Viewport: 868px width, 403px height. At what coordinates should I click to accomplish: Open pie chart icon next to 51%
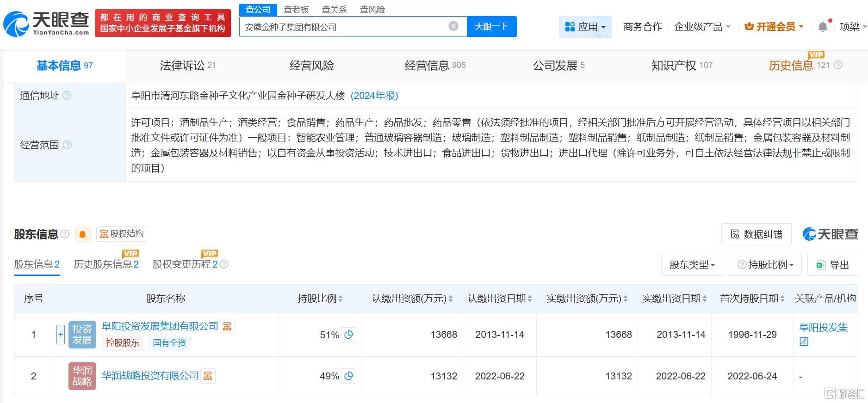349,335
